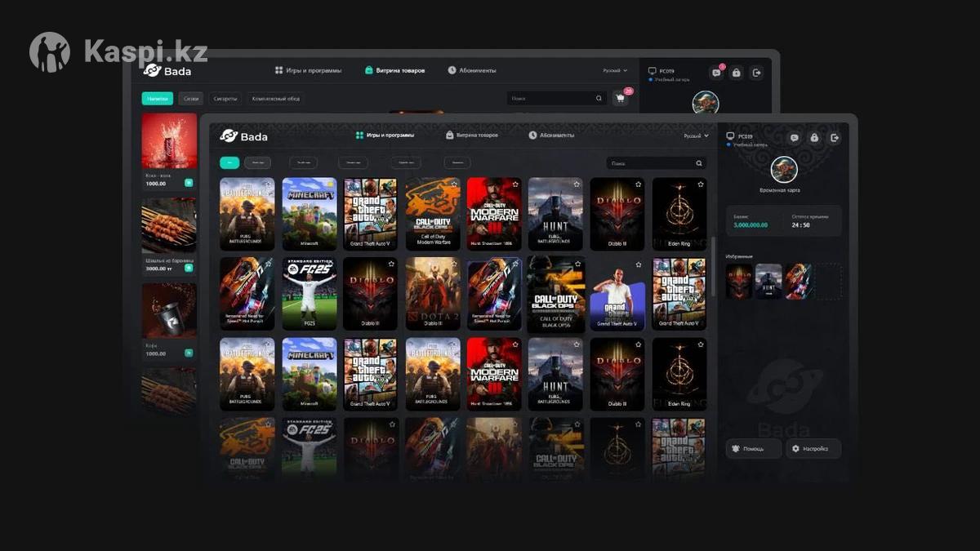
Task: Click the logout icon in front window
Action: coord(835,138)
